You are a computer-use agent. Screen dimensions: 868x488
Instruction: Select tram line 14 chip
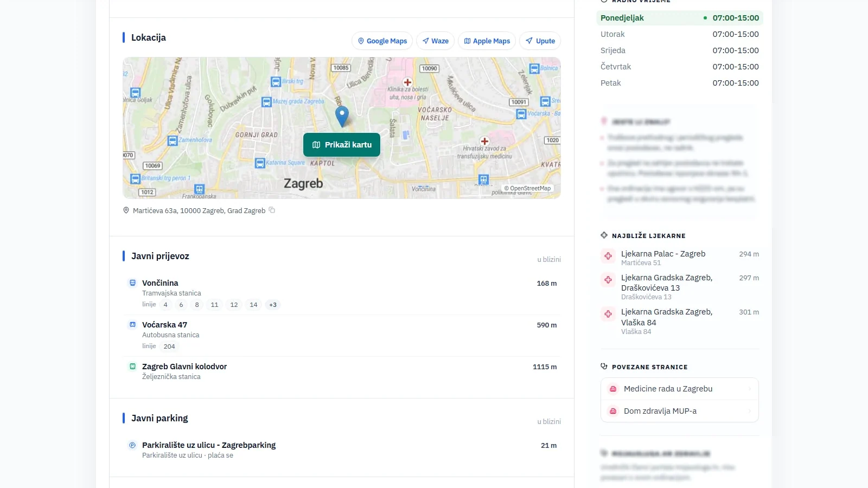(x=253, y=305)
